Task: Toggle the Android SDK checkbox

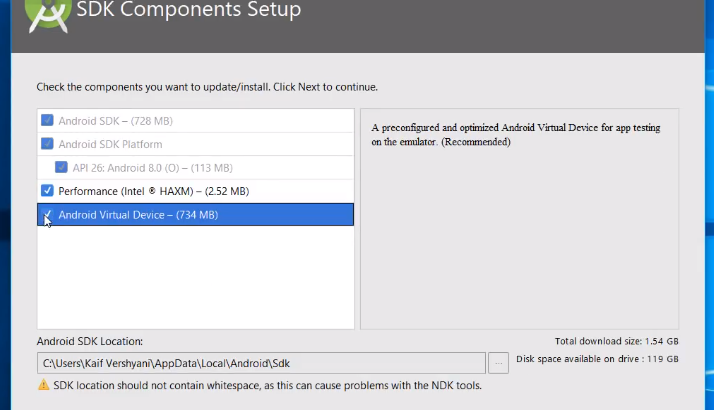Action: click(47, 121)
